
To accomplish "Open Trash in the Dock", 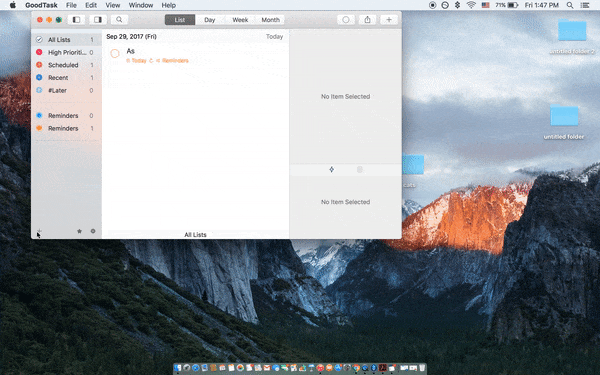I will [422, 368].
